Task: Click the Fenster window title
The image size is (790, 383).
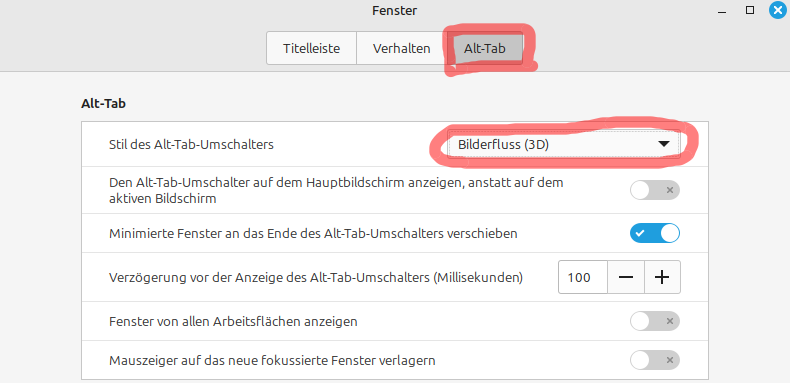Action: pos(394,10)
